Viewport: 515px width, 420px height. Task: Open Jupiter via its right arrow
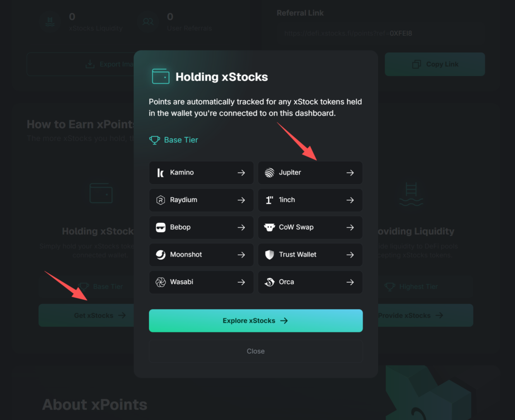(350, 173)
